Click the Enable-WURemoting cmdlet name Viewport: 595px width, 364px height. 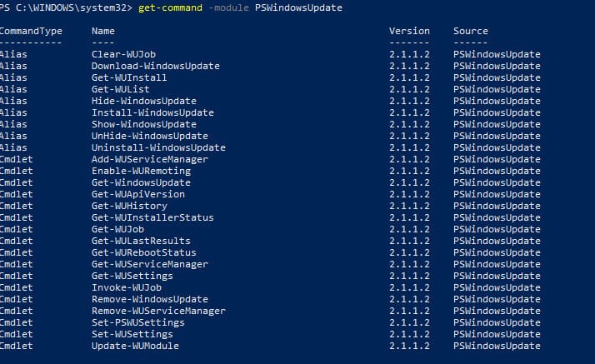pos(141,171)
